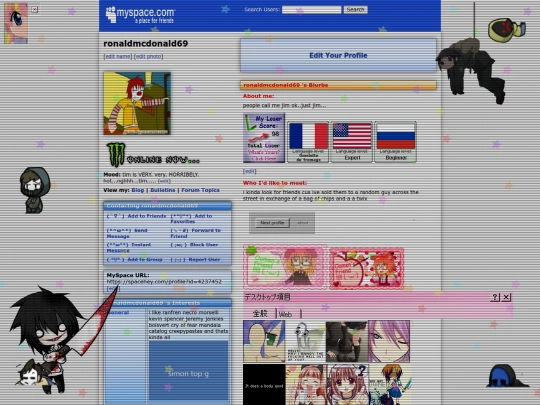Image resolution: width=540 pixels, height=405 pixels.
Task: Click the French flag language badge
Action: click(x=308, y=142)
